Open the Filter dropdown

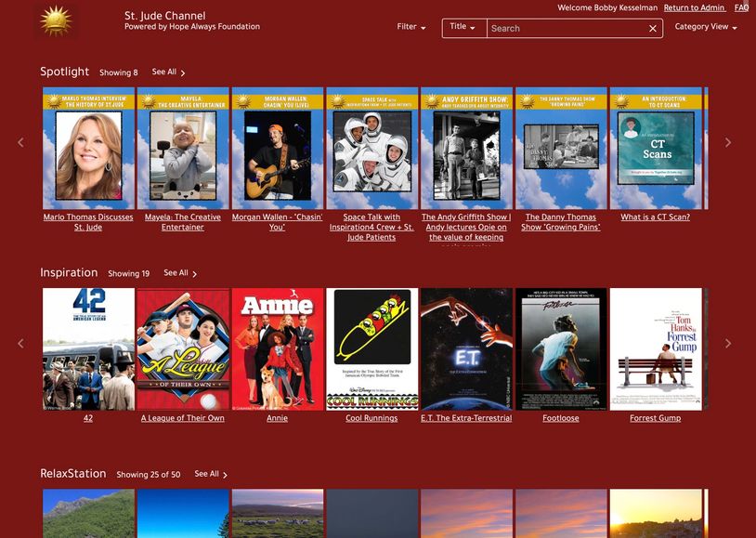coord(411,27)
